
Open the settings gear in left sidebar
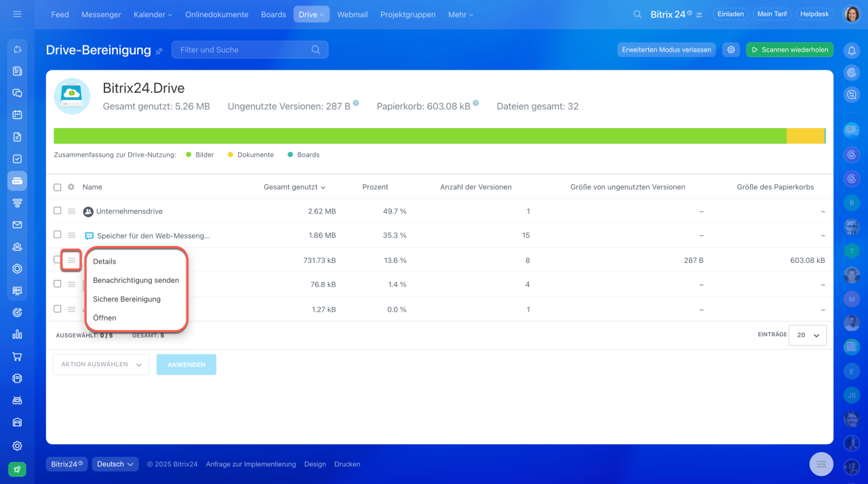[x=18, y=445]
